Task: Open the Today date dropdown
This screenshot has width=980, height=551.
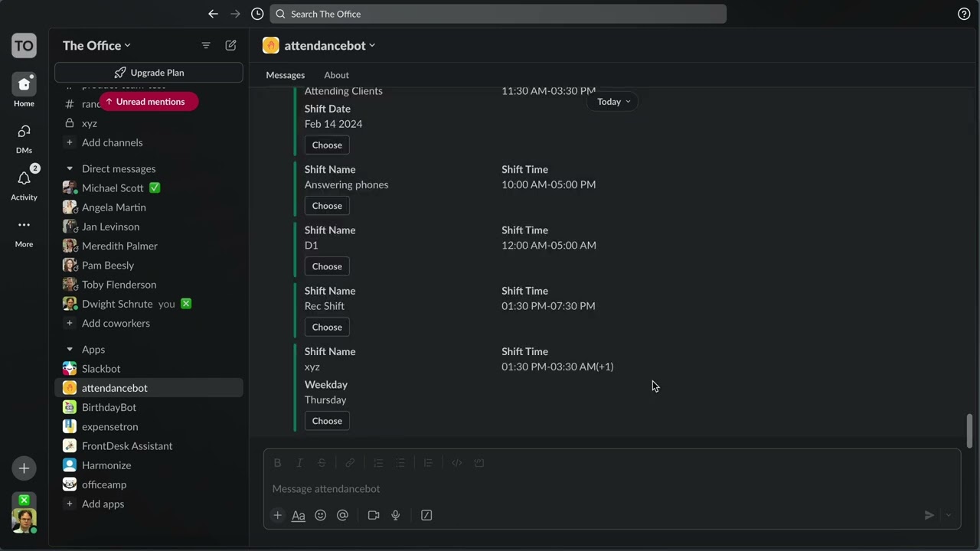Action: click(612, 101)
